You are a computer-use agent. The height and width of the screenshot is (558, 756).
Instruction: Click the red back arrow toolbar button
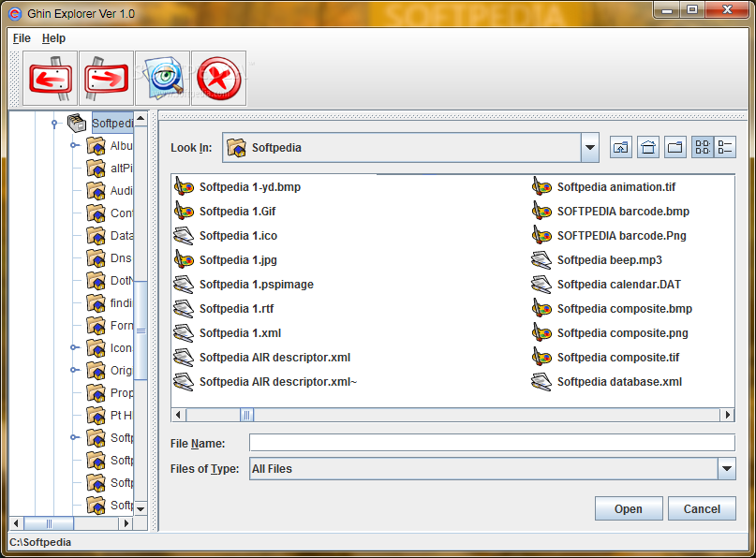click(x=51, y=78)
